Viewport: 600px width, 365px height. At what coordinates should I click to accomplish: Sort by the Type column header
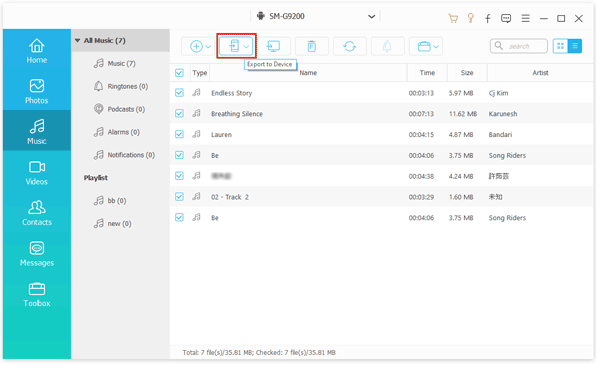coord(199,73)
